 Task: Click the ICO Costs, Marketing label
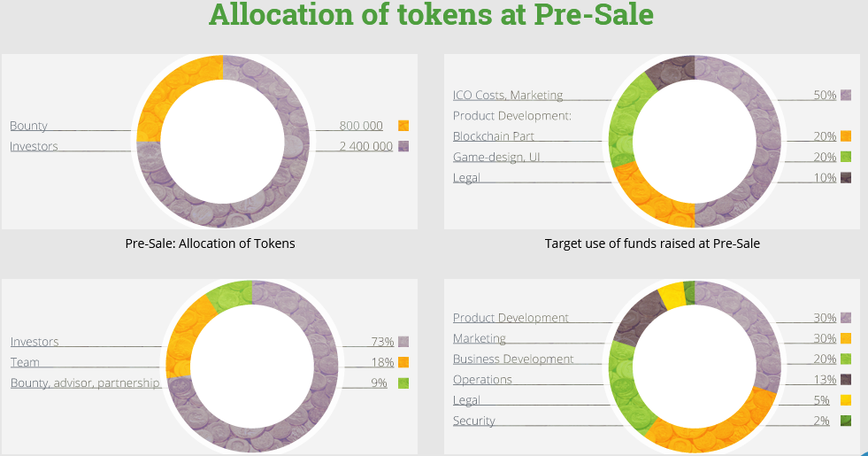click(x=508, y=95)
